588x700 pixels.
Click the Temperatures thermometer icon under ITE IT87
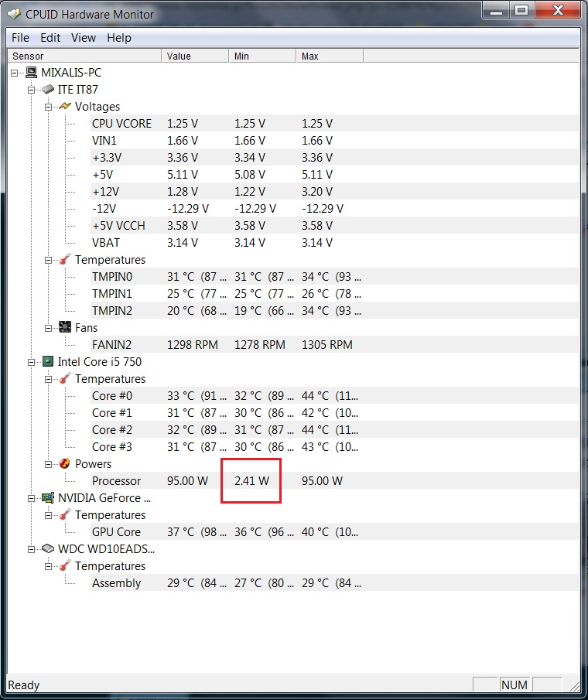(x=65, y=259)
